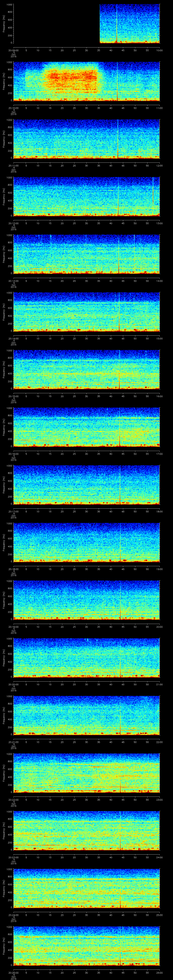Pick the '26:00' end-of-axis label
This screenshot has height=980, width=173.
tap(160, 972)
